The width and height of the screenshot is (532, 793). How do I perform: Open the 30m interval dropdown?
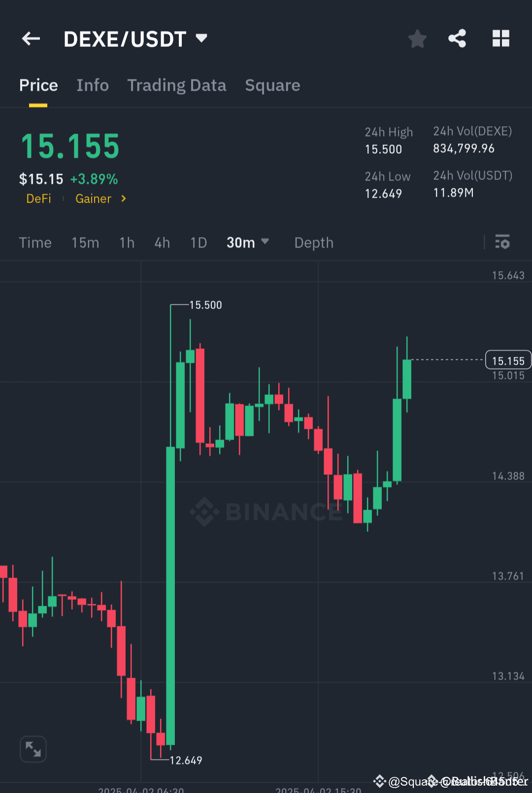248,242
